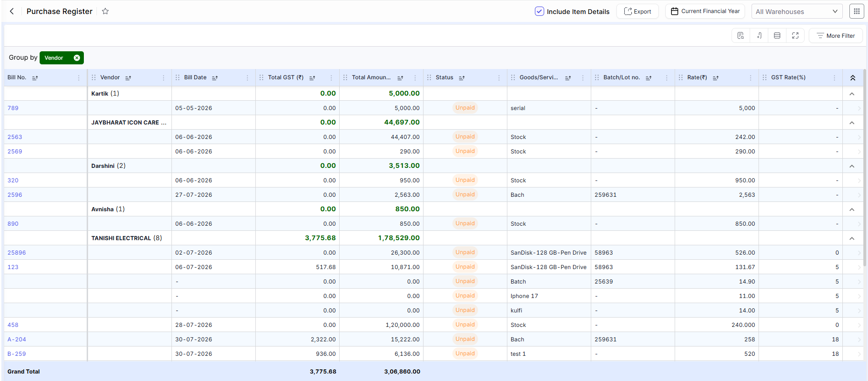Screen dimensions: 868x381
Task: Click the Current Financial Year date selector
Action: (x=705, y=11)
